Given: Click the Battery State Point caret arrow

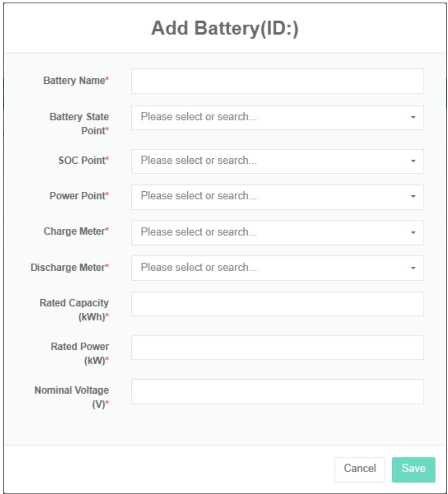Looking at the screenshot, I should [413, 117].
